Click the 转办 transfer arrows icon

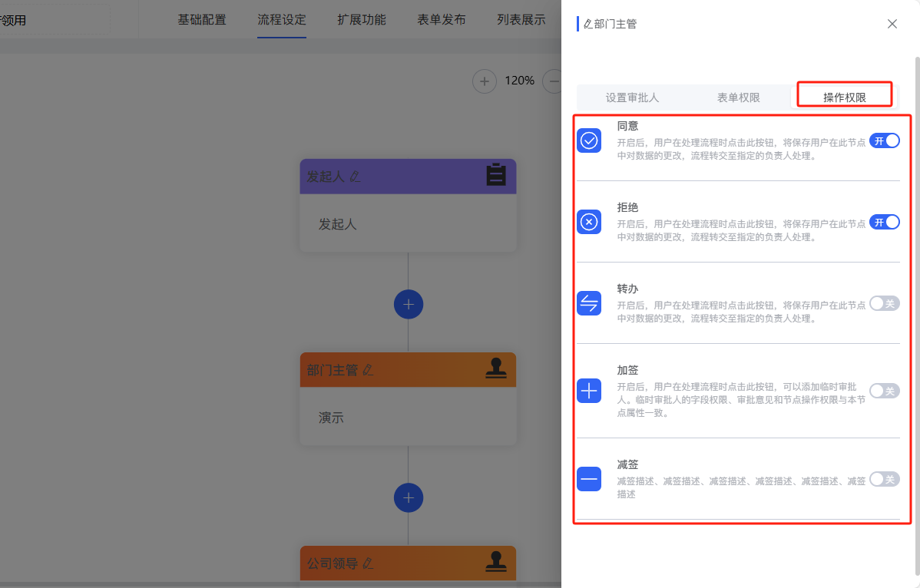pos(589,303)
